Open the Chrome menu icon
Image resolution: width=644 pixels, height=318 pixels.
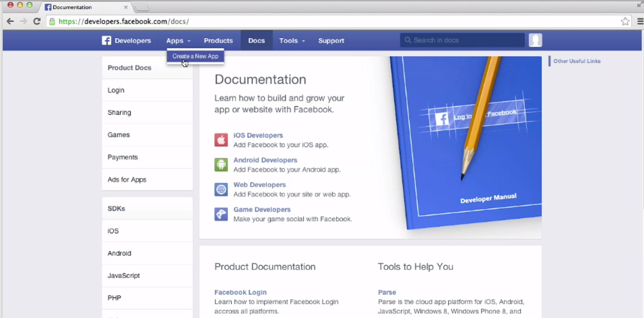point(640,21)
